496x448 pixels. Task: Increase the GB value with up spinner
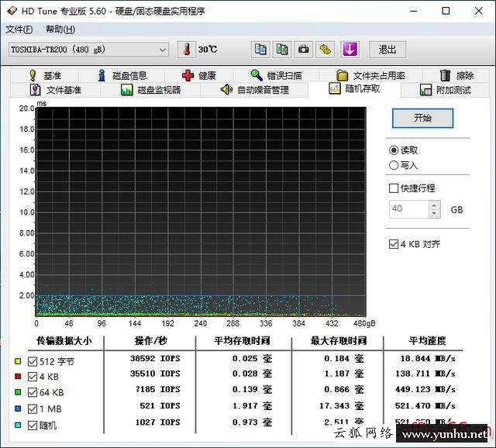pos(434,205)
